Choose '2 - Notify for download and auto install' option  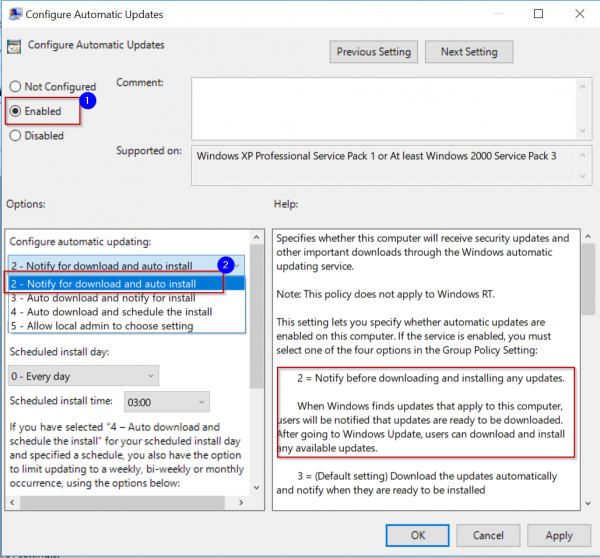[x=117, y=284]
